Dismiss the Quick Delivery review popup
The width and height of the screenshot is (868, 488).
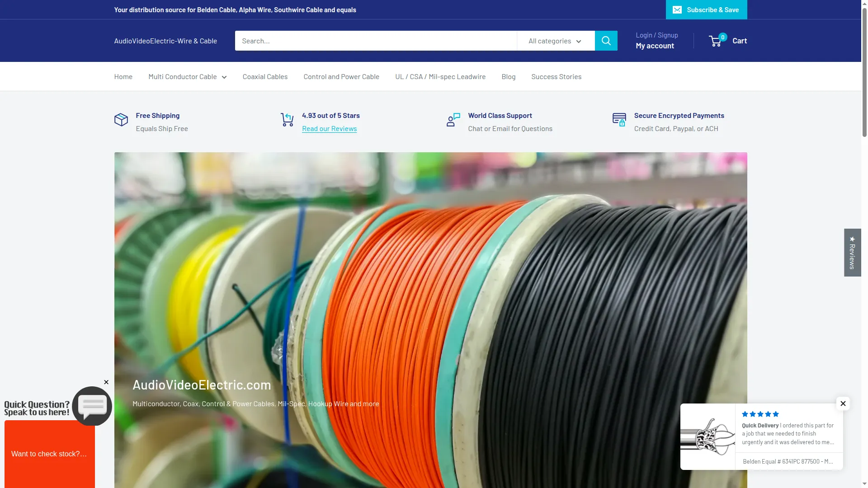843,404
